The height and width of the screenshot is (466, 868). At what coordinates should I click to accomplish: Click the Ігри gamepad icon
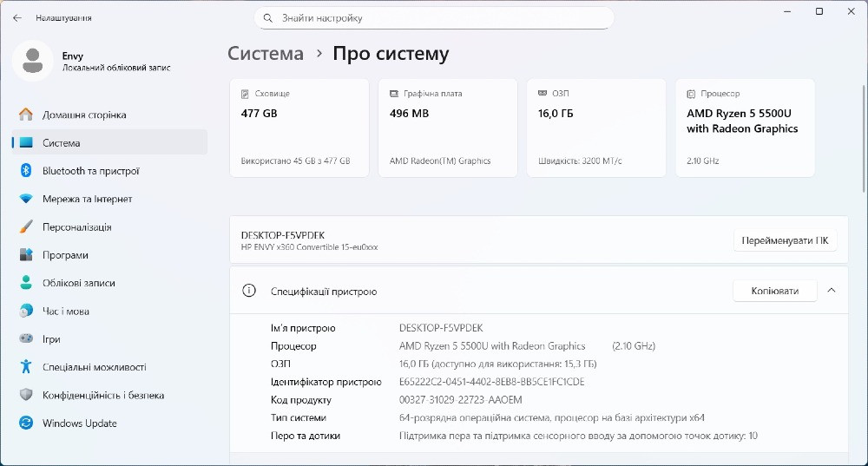(26, 338)
